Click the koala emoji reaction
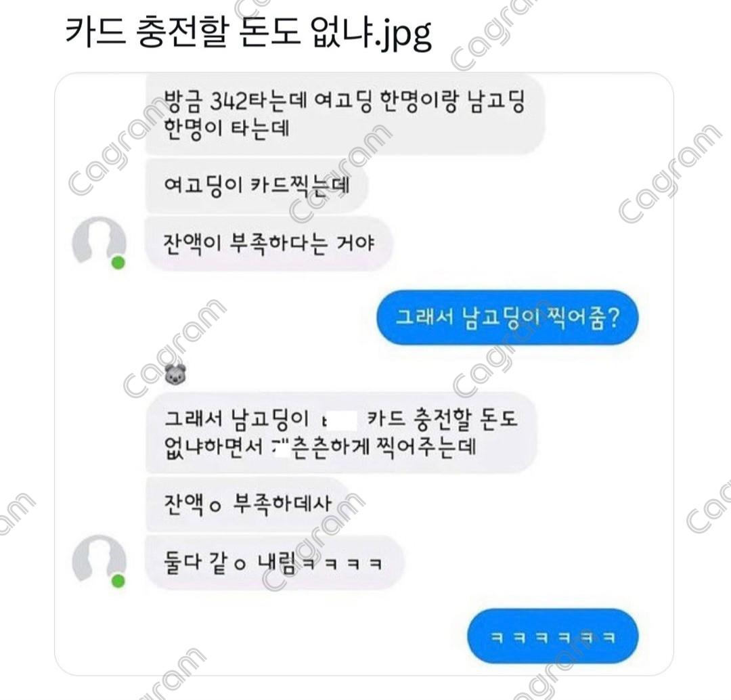Viewport: 731px width, 700px height. tap(176, 374)
